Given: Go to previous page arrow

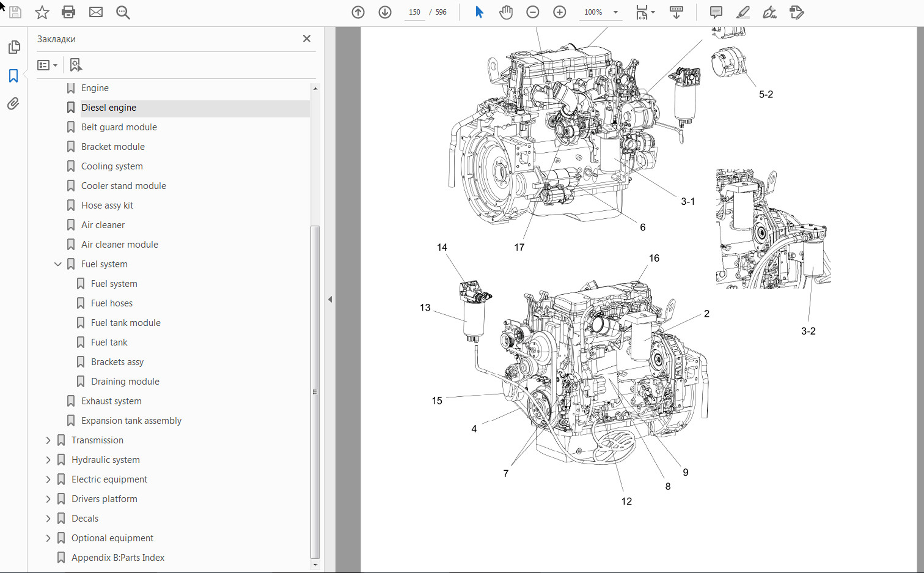Looking at the screenshot, I should [x=358, y=12].
